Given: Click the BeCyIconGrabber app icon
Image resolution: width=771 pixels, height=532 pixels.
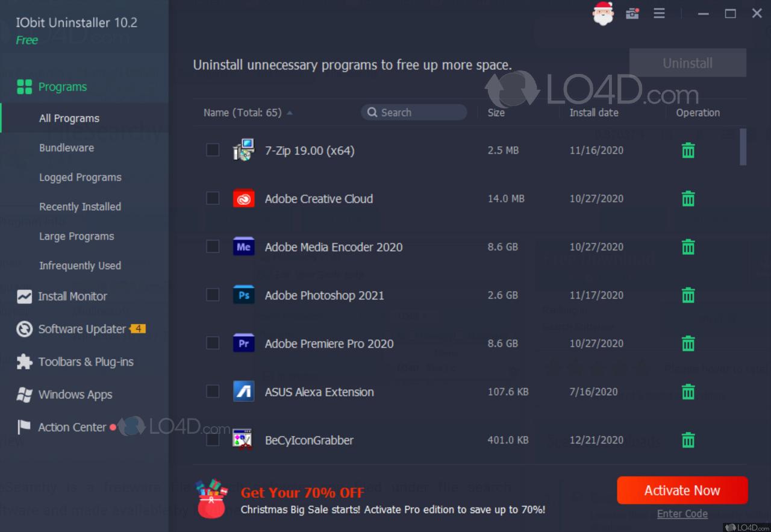Looking at the screenshot, I should (x=242, y=439).
